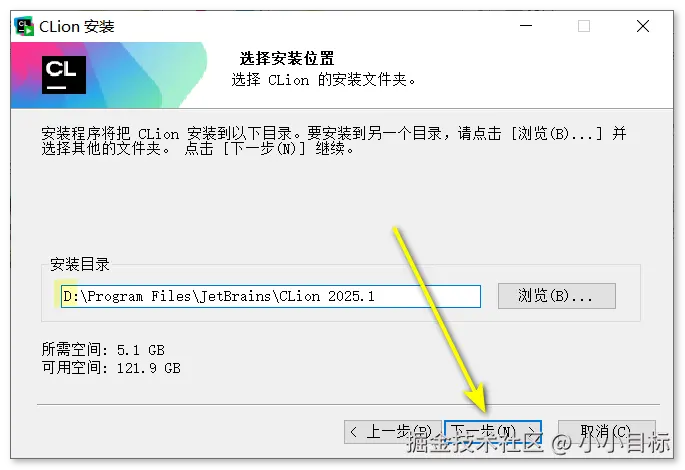Click the 掘金技术社区 watermark text
This screenshot has width=685, height=470.
475,443
